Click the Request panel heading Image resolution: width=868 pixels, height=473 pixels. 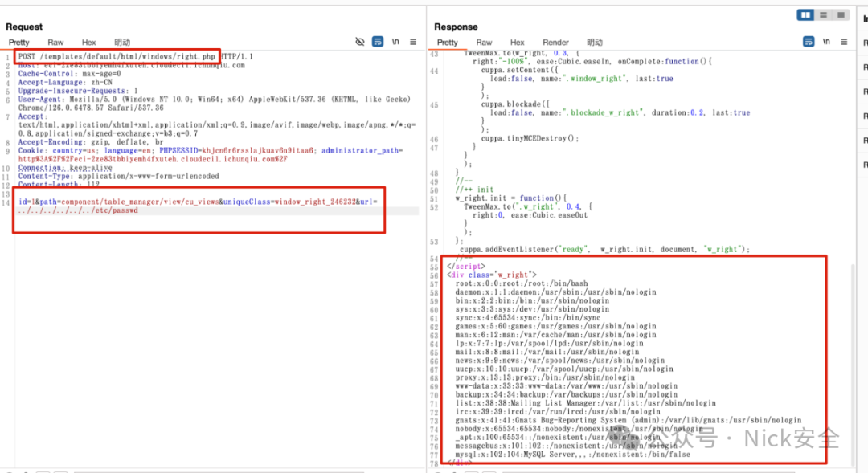(x=24, y=27)
